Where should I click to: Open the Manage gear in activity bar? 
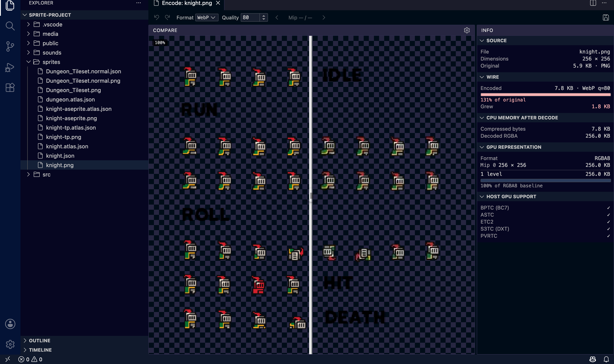coord(10,344)
